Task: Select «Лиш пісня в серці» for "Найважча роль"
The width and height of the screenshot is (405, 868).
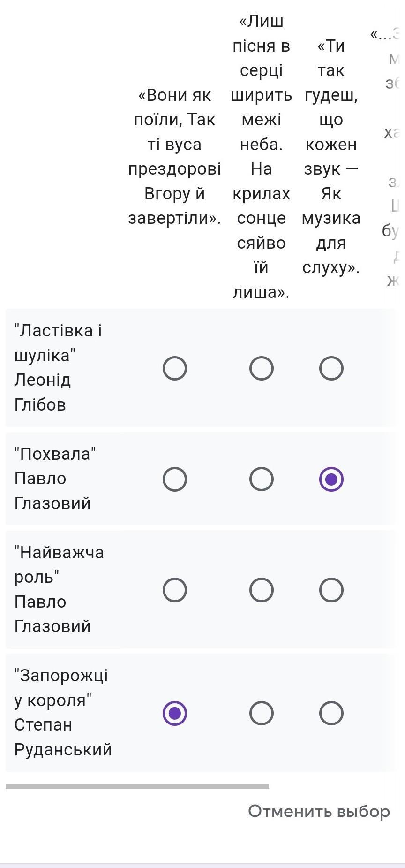Action: click(262, 590)
